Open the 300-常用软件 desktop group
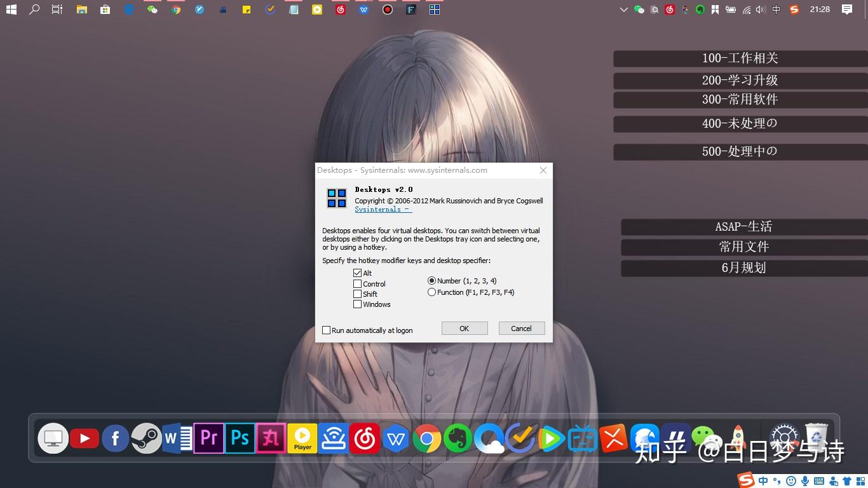Viewport: 868px width, 488px height. point(740,100)
